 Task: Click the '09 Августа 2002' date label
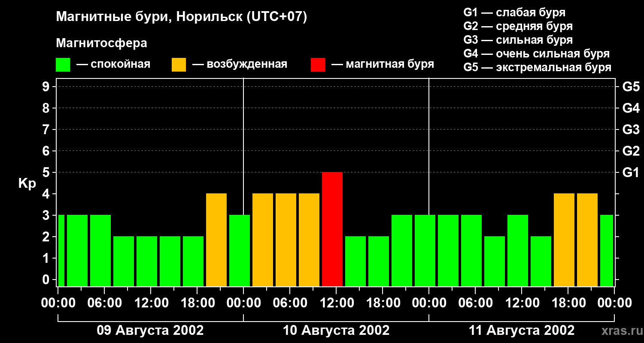150,331
